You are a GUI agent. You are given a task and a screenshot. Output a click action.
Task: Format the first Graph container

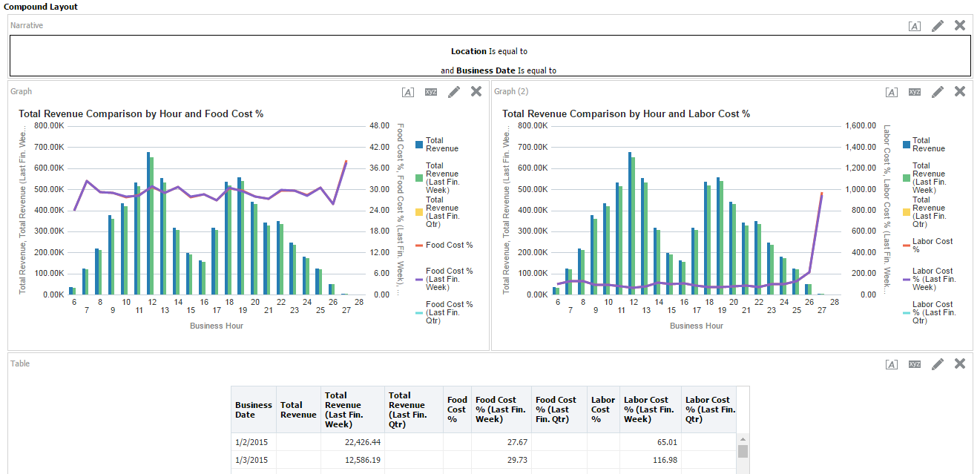[x=408, y=91]
